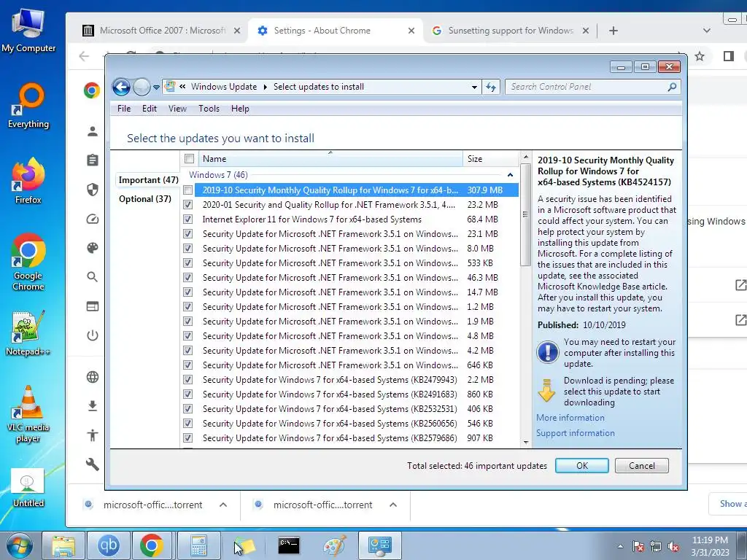Click the Windows Start button
Viewport: 747px width, 560px height.
coord(19,545)
